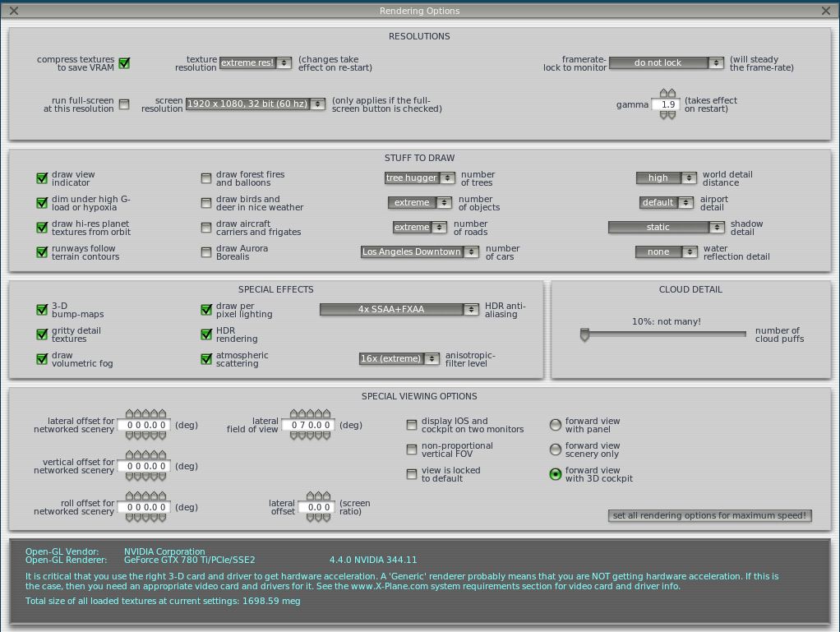The width and height of the screenshot is (840, 632).
Task: Close Rendering Options using top-left X icon
Action: pyautogui.click(x=14, y=11)
